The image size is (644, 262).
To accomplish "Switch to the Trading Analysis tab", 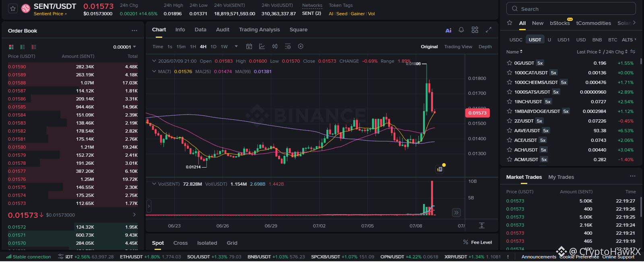I will click(x=259, y=30).
